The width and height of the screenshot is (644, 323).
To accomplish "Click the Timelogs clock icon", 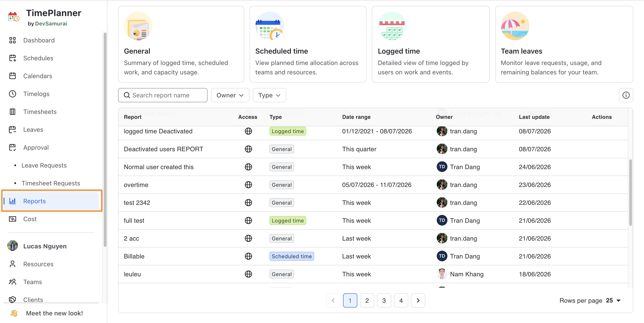I will [x=13, y=94].
